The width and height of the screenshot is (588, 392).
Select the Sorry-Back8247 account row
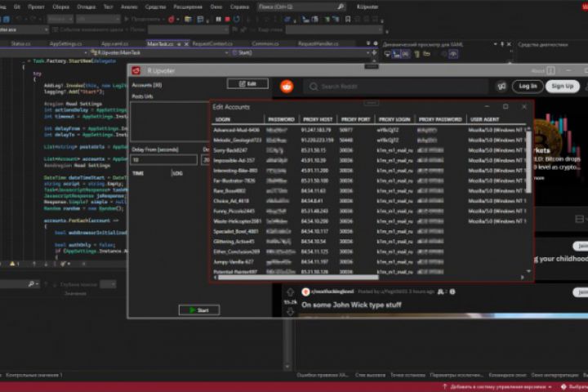368,150
